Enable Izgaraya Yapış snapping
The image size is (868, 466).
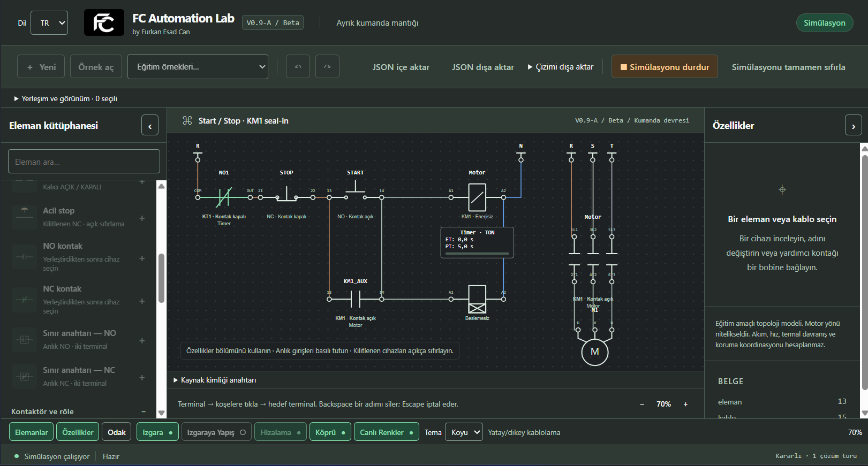[216, 432]
